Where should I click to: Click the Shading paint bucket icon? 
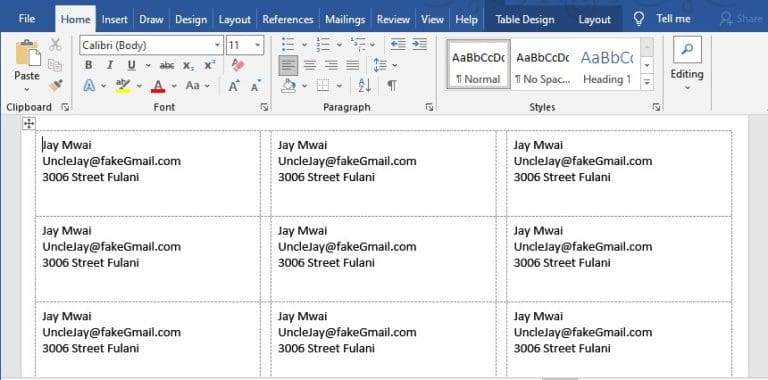(x=288, y=86)
